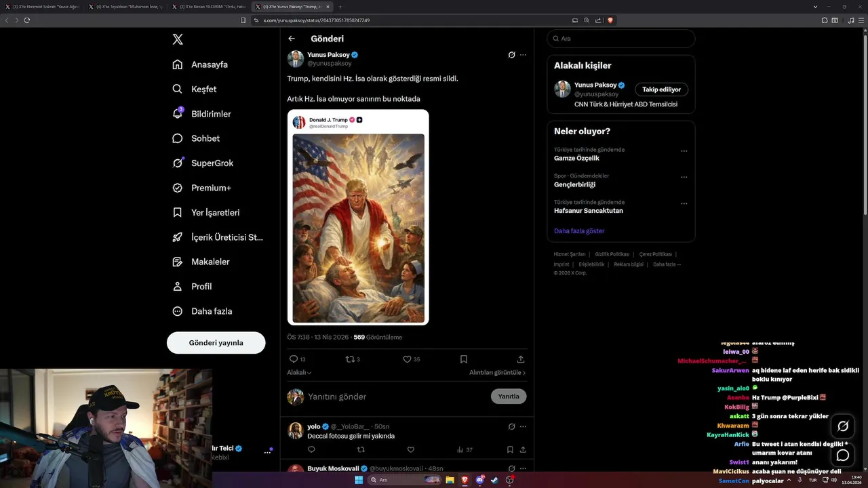
Task: Open Premium+ in sidebar
Action: pyautogui.click(x=201, y=188)
